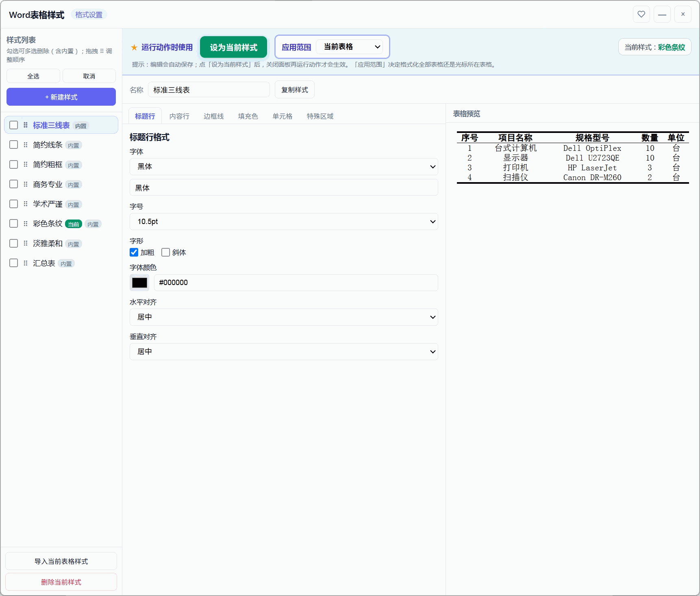Expand the 字号 font size dropdown
This screenshot has width=700, height=596.
pyautogui.click(x=284, y=222)
